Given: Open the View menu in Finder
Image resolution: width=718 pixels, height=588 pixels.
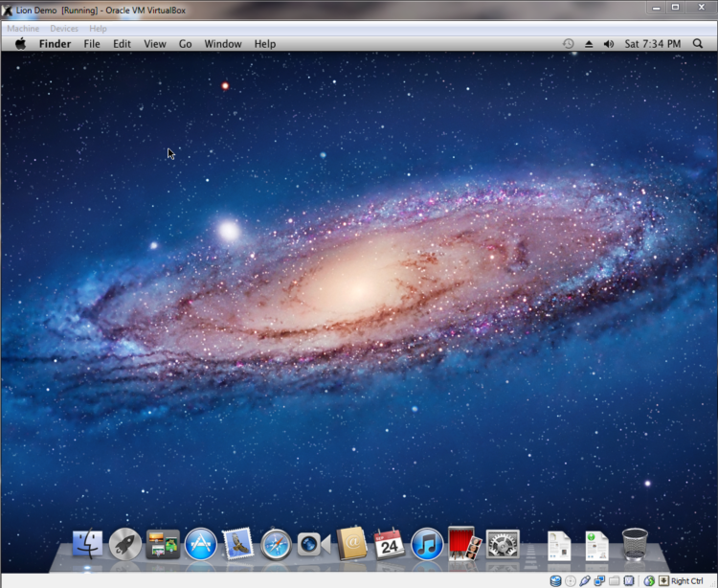Looking at the screenshot, I should pyautogui.click(x=155, y=44).
